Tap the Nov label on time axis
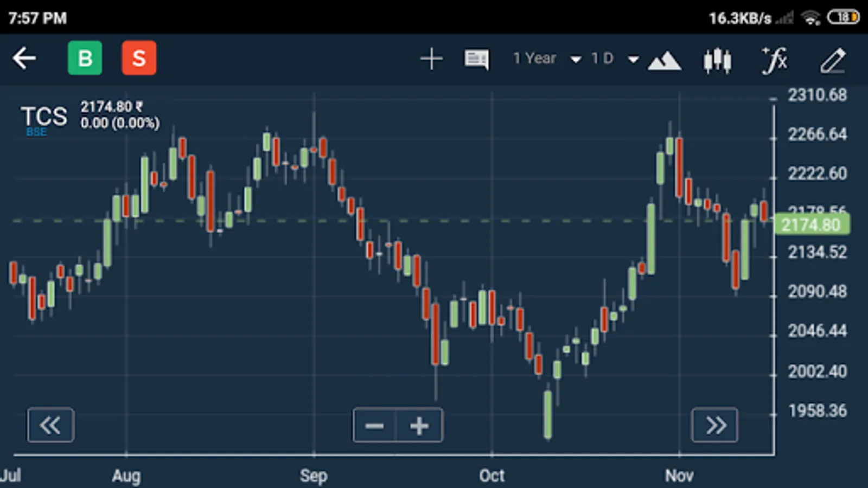The image size is (868, 488). 679,476
